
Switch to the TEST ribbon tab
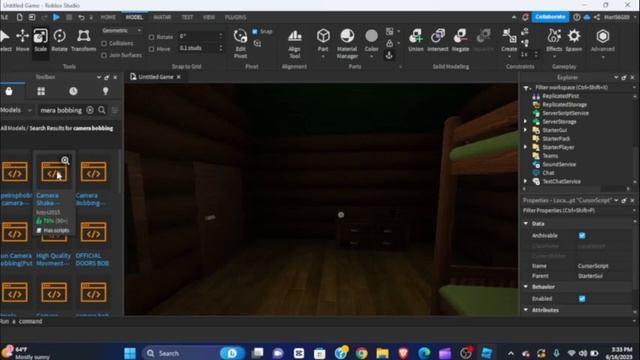[187, 17]
